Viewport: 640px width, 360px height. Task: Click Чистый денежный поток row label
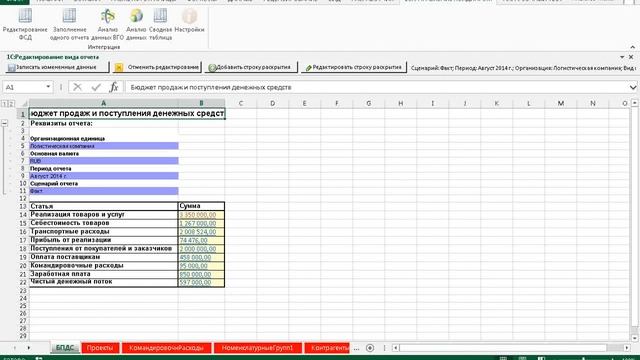[104, 282]
